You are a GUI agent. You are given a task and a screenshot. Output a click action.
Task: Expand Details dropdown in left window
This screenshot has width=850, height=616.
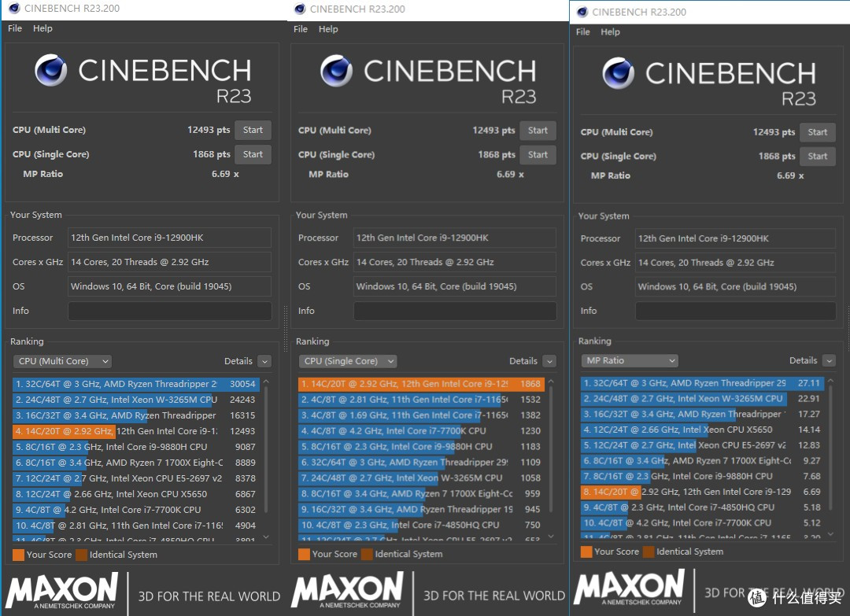coord(264,361)
